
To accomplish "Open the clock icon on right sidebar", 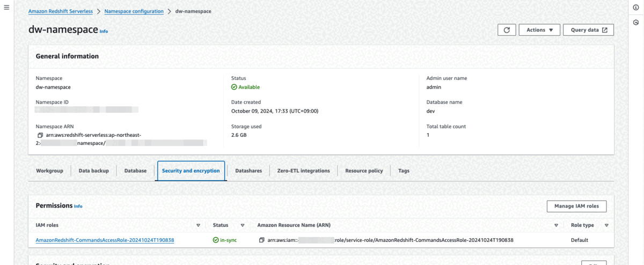I will tap(636, 23).
